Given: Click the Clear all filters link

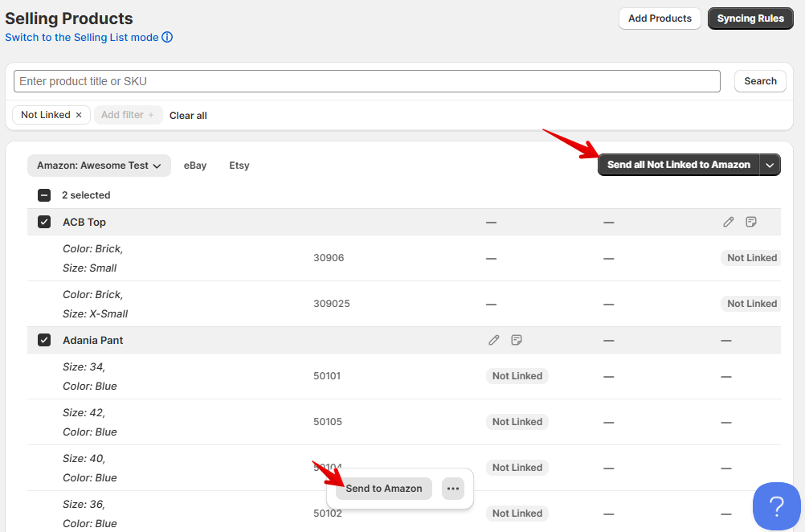Looking at the screenshot, I should (x=188, y=116).
